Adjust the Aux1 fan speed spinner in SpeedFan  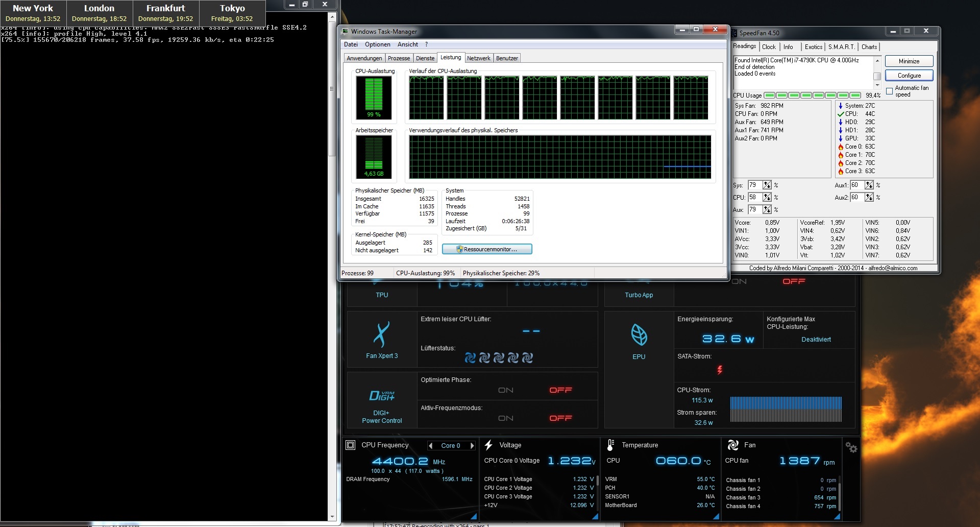tap(869, 185)
